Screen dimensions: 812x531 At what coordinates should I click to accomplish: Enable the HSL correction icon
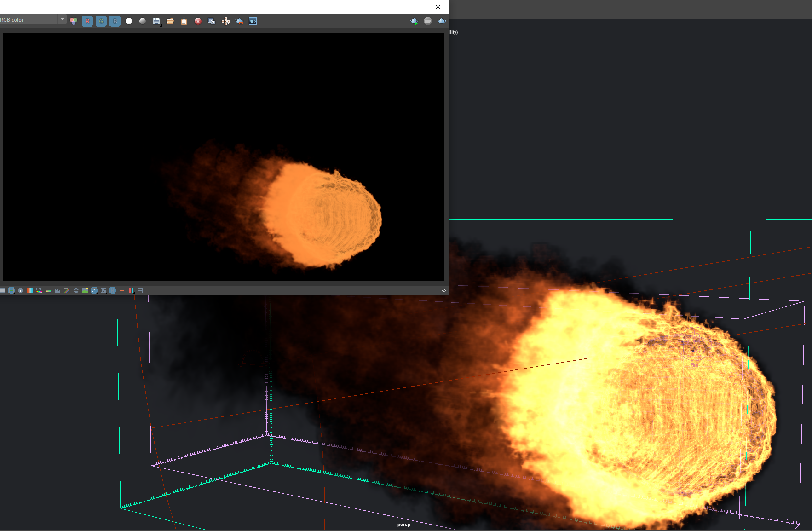[39, 290]
